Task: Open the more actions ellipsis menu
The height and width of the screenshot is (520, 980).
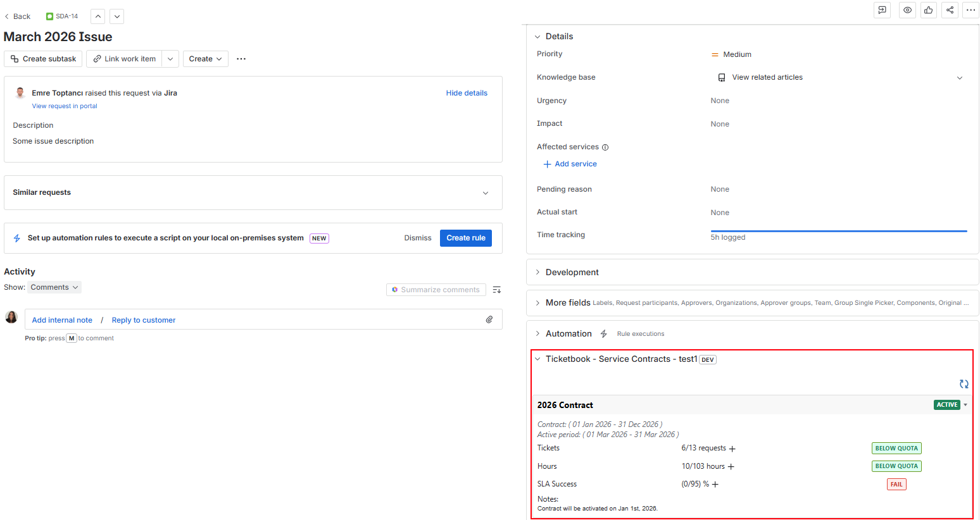Action: (971, 10)
